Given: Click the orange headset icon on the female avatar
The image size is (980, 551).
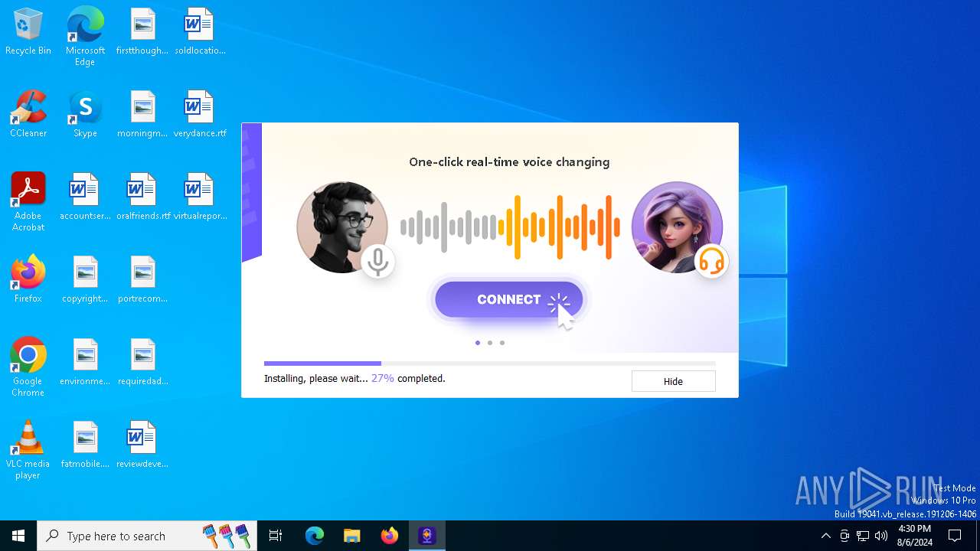Looking at the screenshot, I should [x=711, y=261].
